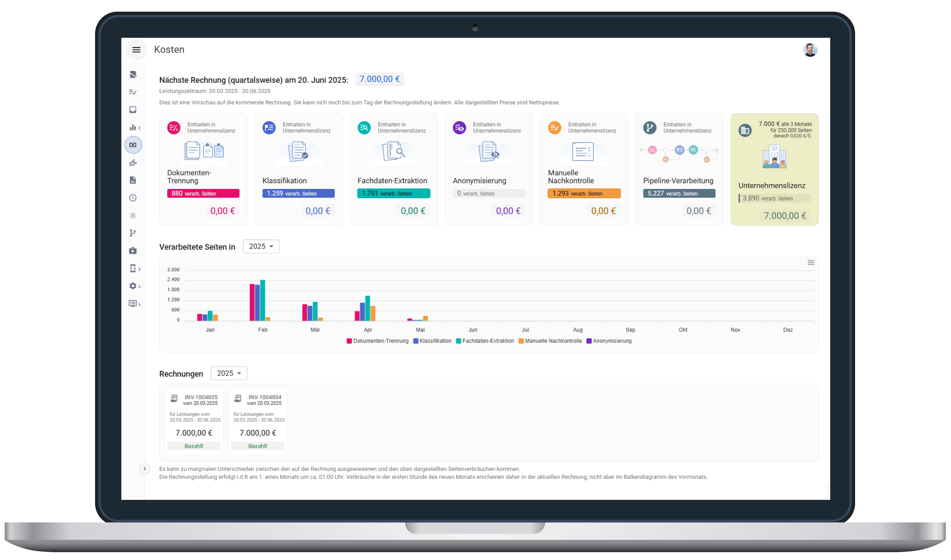
Task: Open the inbox tray sidebar icon
Action: click(x=133, y=110)
